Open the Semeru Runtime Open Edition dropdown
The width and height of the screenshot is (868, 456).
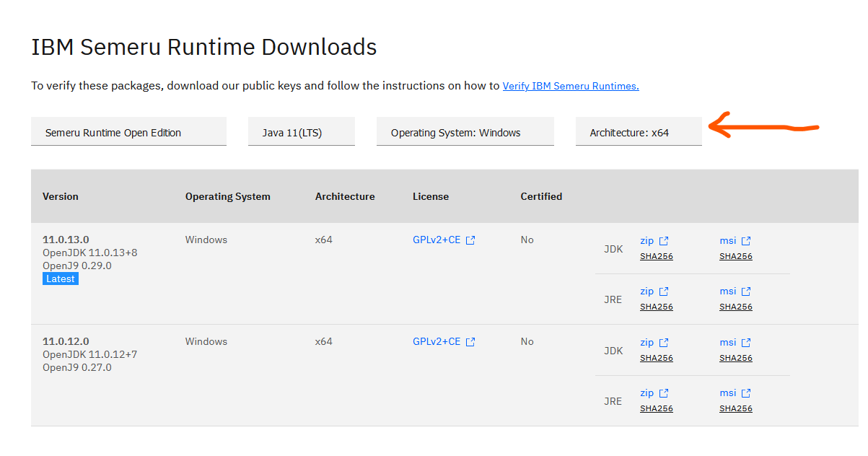tap(128, 132)
